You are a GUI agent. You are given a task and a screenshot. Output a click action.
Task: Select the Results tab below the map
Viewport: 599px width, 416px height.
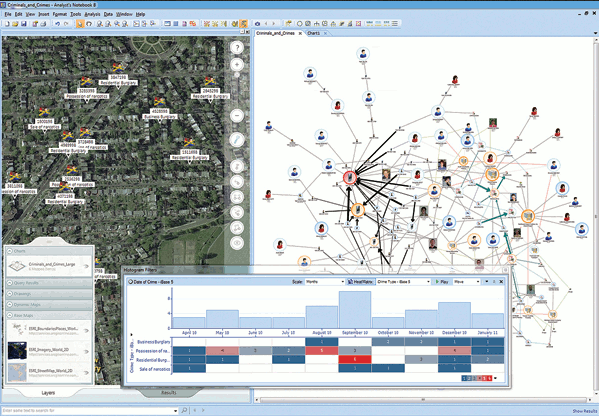tap(169, 392)
